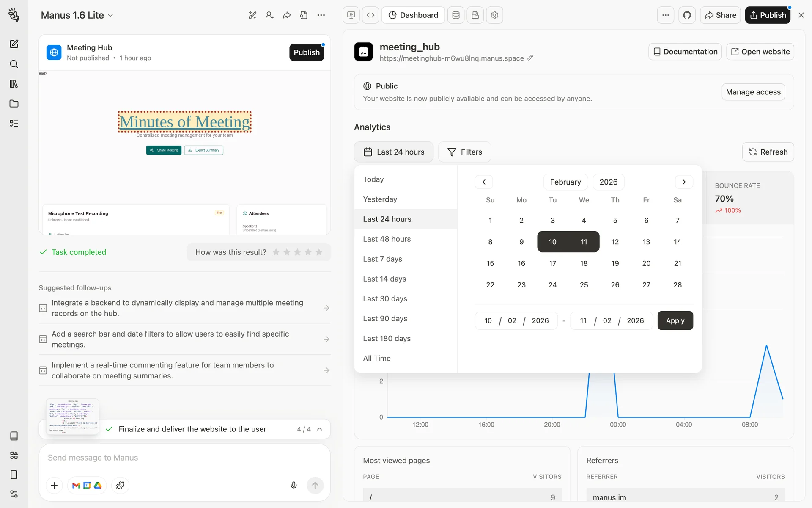Choose the All Time range option

[376, 359]
